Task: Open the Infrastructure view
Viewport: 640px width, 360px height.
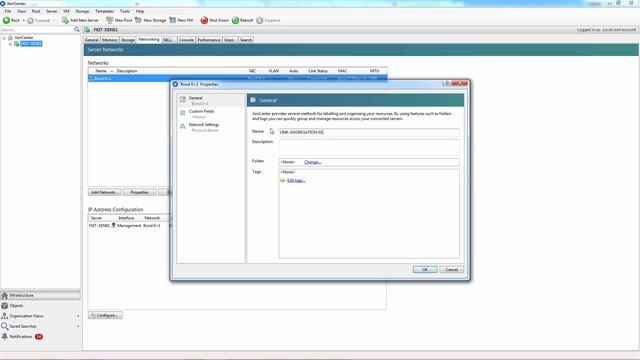Action: click(40, 295)
